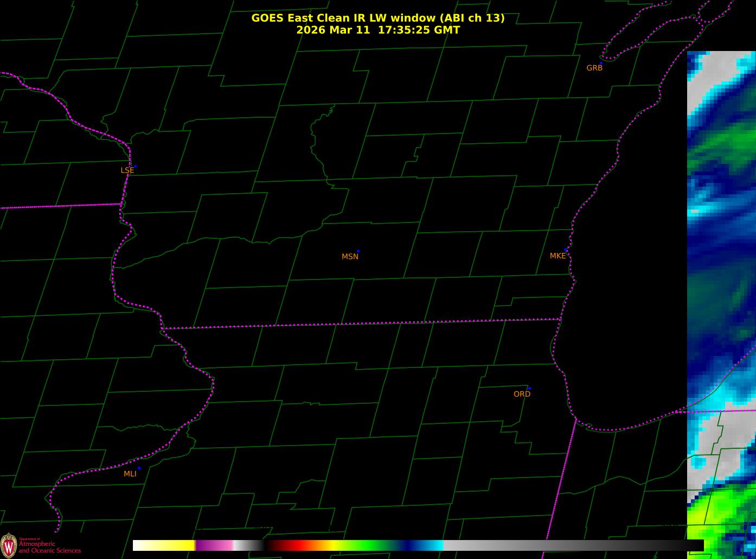Click the blue station dot beside LSE

pos(135,166)
